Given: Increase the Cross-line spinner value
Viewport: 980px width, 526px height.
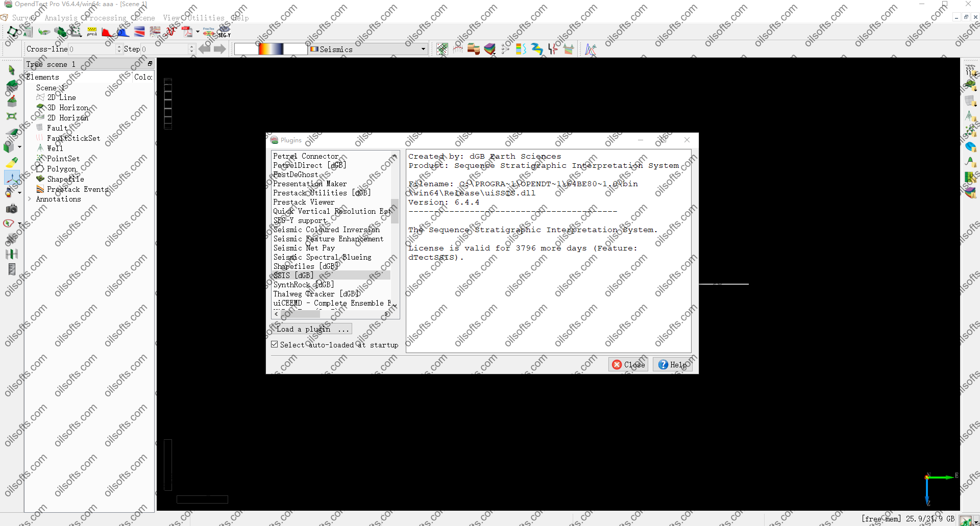Looking at the screenshot, I should 119,46.
